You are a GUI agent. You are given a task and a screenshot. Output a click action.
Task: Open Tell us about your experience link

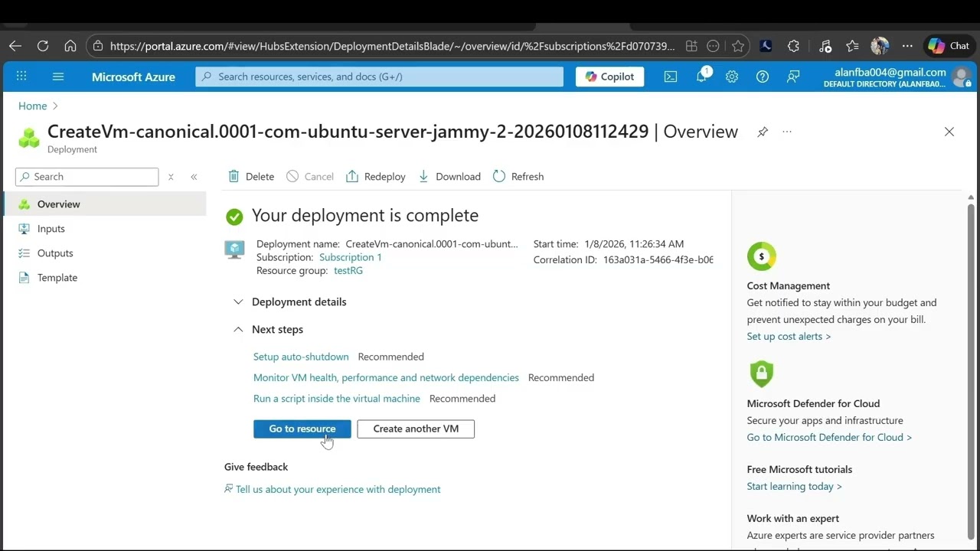(x=338, y=489)
